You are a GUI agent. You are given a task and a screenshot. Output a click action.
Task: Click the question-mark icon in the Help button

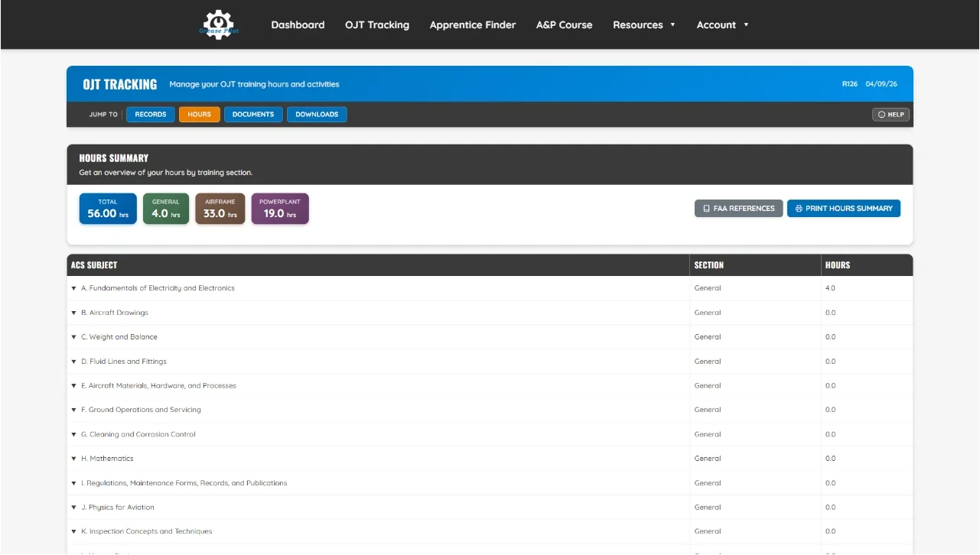(881, 114)
